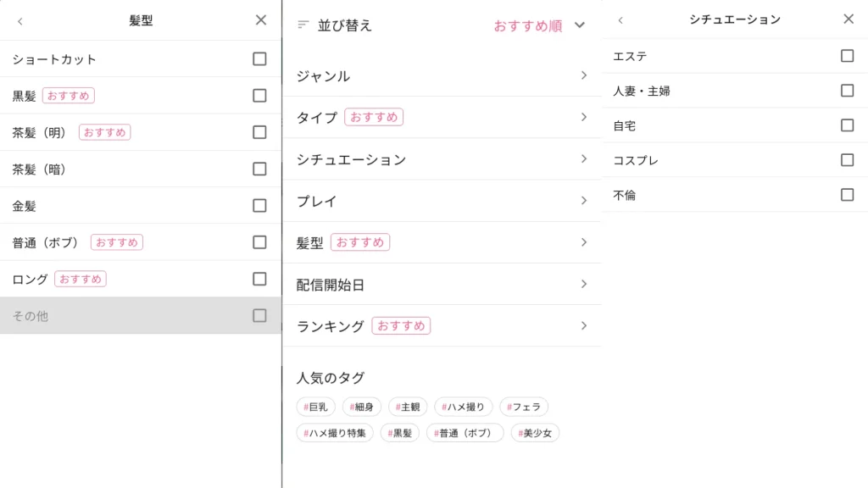Tap the #細身 tag chip

(362, 407)
